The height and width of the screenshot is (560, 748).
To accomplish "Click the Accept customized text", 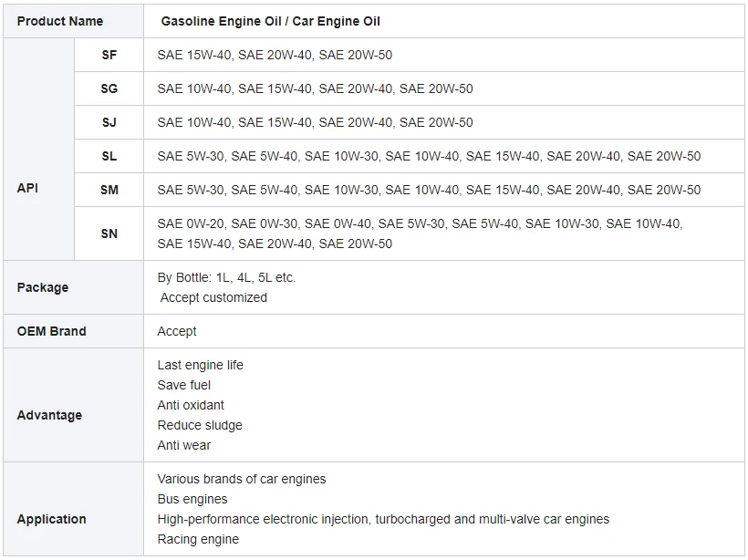I will point(213,297).
